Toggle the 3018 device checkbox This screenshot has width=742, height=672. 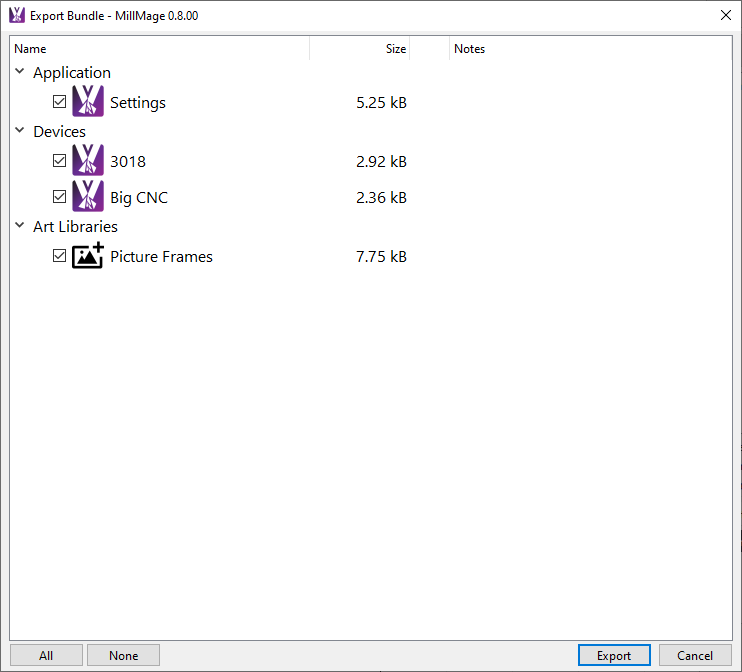(x=60, y=161)
